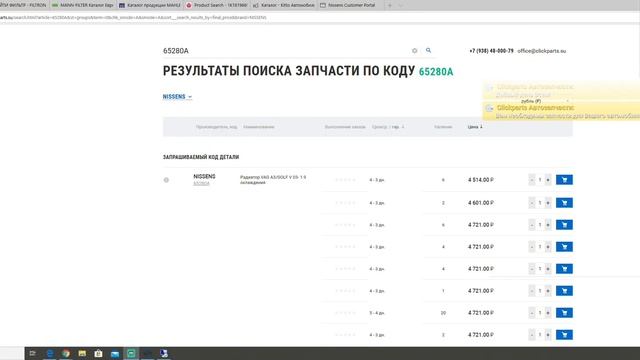
Task: Switch to the Каталог - Kitto Автомобили tab
Action: [x=284, y=5]
